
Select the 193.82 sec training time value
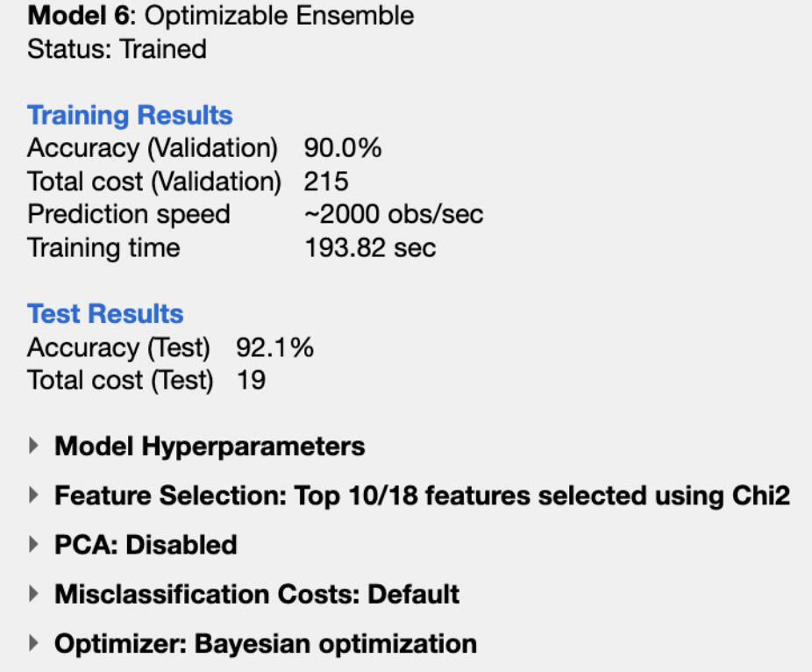[369, 247]
